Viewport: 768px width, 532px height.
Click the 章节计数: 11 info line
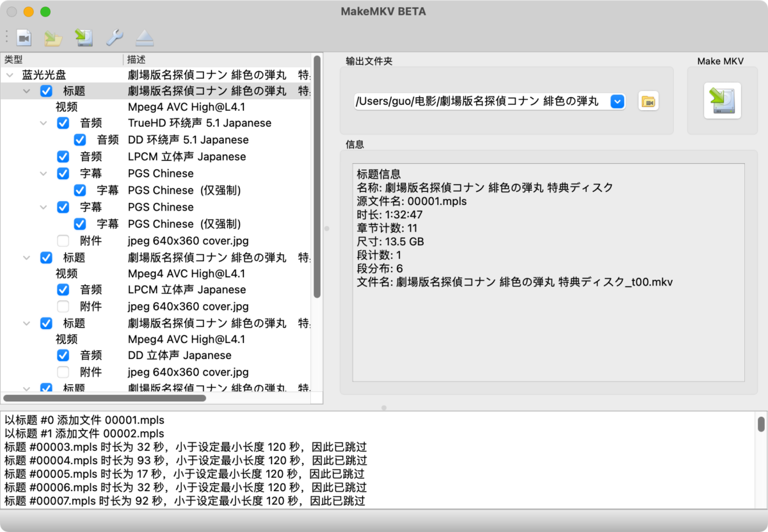click(387, 228)
